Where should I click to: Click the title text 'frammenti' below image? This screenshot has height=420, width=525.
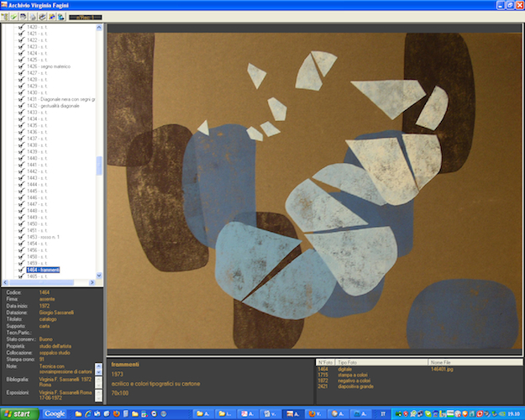pos(125,365)
